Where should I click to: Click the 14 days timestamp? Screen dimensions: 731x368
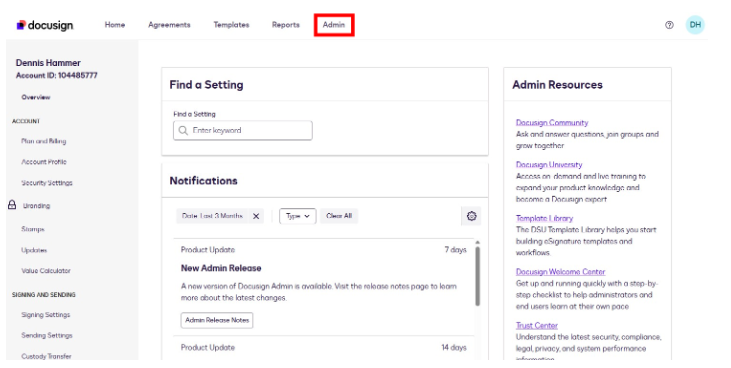454,347
